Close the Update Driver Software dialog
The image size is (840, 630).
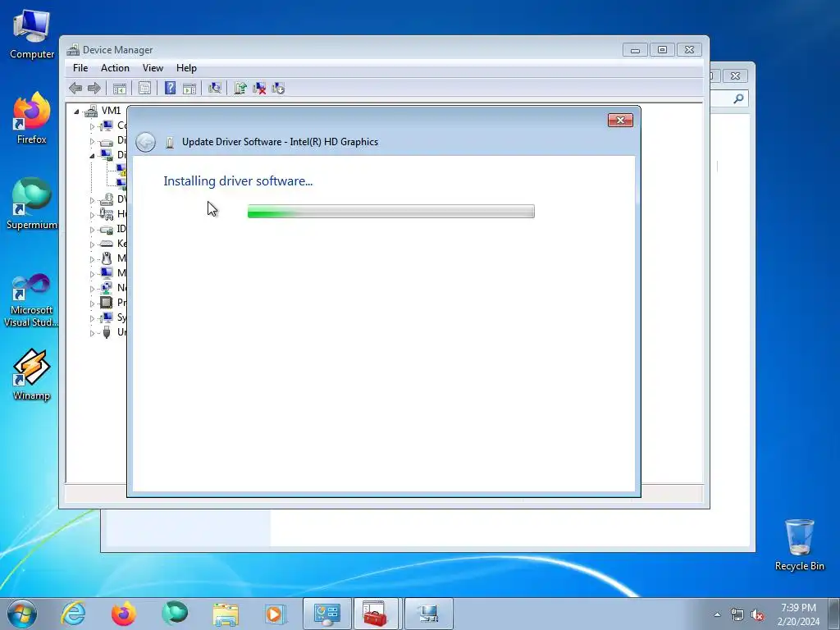point(620,120)
